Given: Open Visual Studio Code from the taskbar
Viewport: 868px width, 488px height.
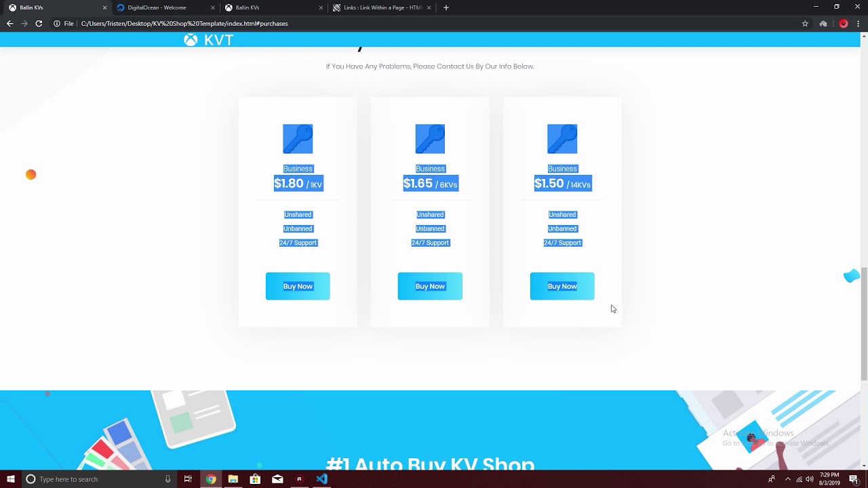Looking at the screenshot, I should [x=321, y=479].
